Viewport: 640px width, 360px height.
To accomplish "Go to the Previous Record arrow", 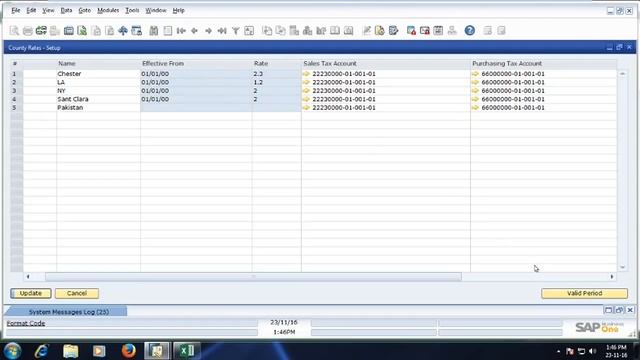I will [x=195, y=31].
